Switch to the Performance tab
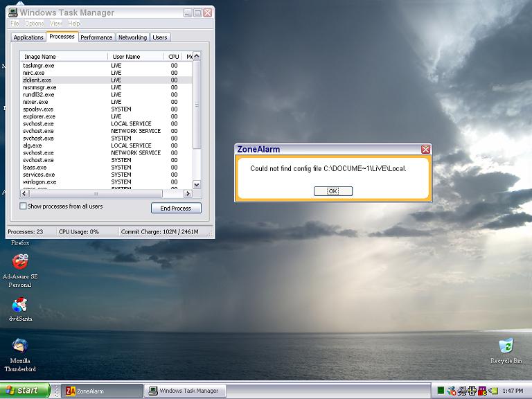 tap(96, 37)
